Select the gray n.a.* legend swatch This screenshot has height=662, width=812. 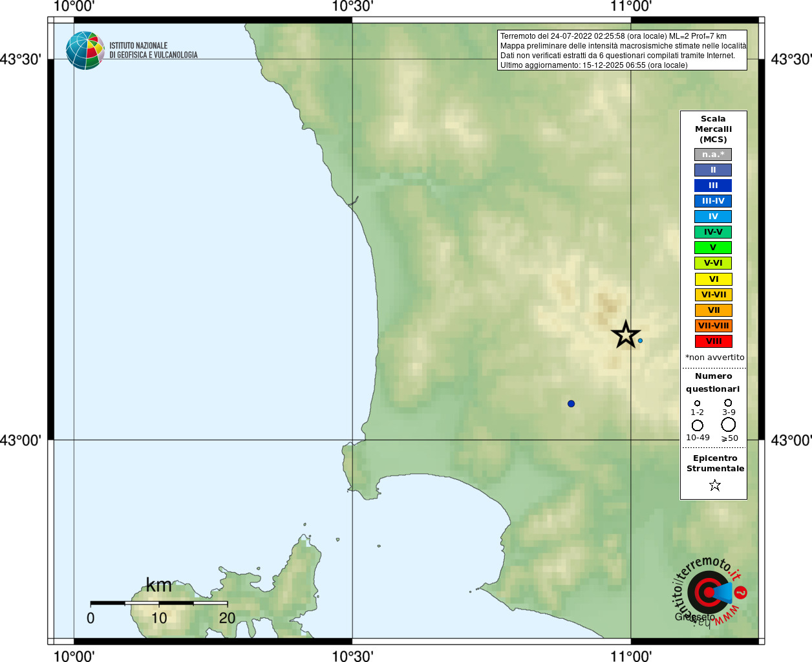713,155
